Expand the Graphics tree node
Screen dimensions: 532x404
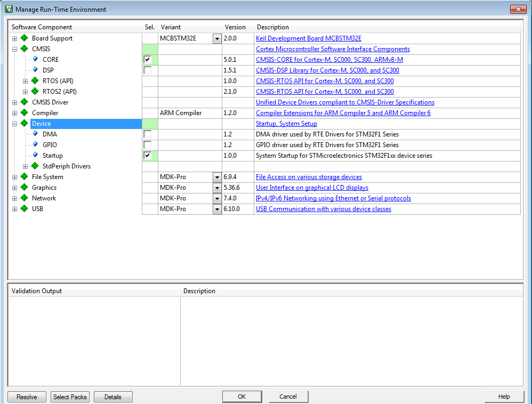[x=14, y=188]
